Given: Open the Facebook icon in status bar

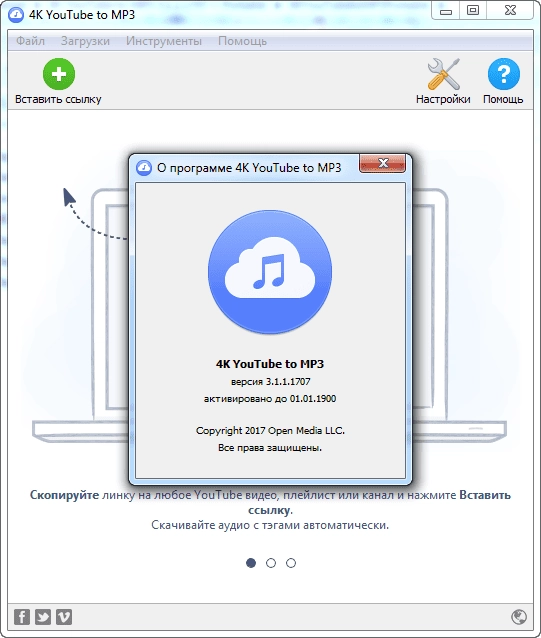Looking at the screenshot, I should pos(22,617).
